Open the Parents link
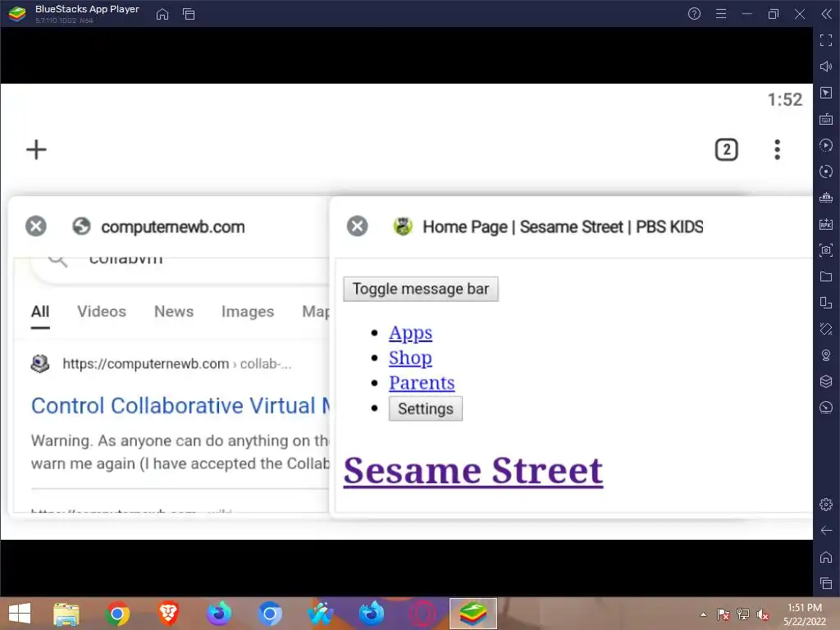The width and height of the screenshot is (840, 630). [422, 382]
